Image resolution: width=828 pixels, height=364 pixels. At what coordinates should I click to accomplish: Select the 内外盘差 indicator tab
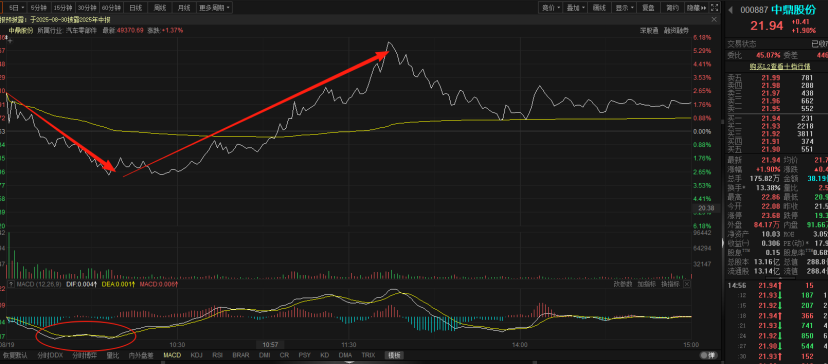coord(141,356)
